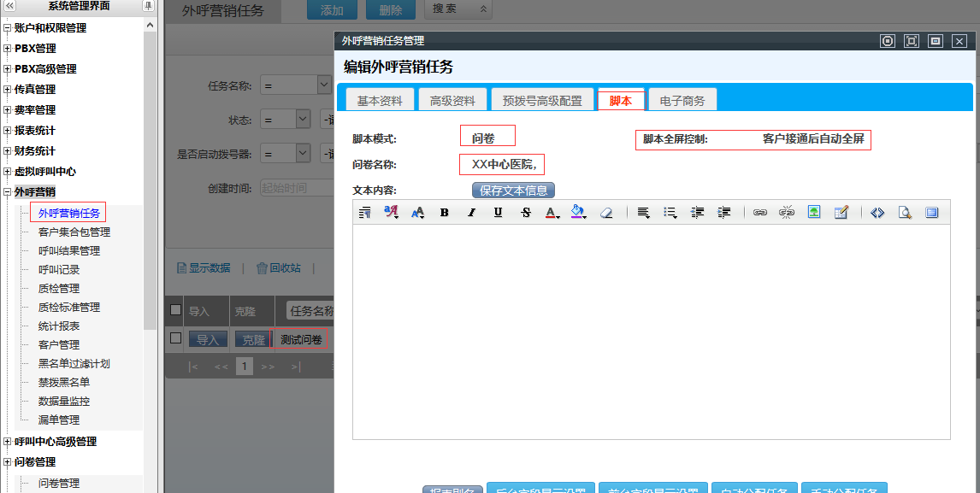980x493 pixels.
Task: Open the background fill color picker
Action: [578, 213]
